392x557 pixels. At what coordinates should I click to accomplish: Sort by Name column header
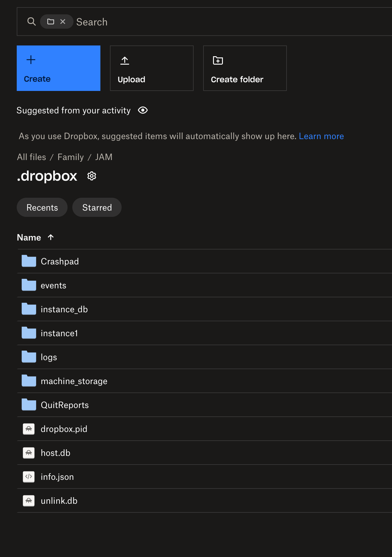pyautogui.click(x=29, y=238)
